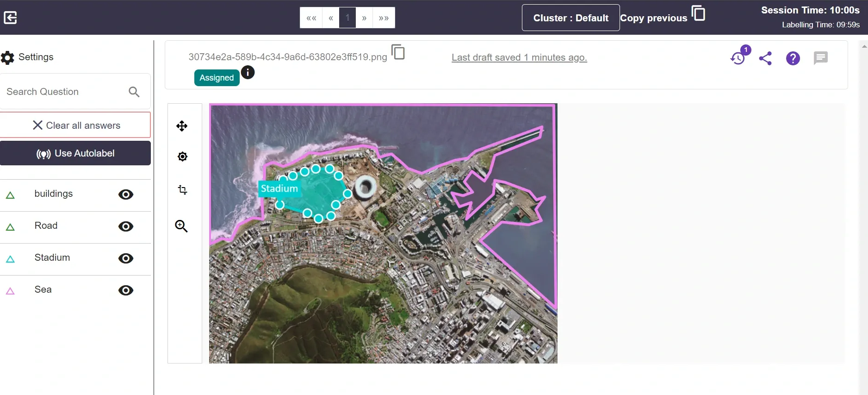Select the Stadium label class
Screen dimensions: 868x395
click(x=52, y=257)
